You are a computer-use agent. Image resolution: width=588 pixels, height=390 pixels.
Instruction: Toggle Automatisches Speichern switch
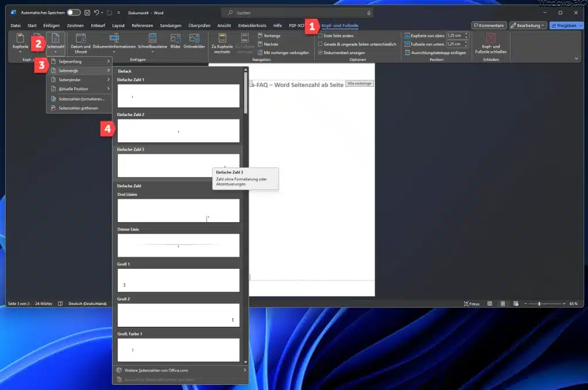[x=73, y=13]
